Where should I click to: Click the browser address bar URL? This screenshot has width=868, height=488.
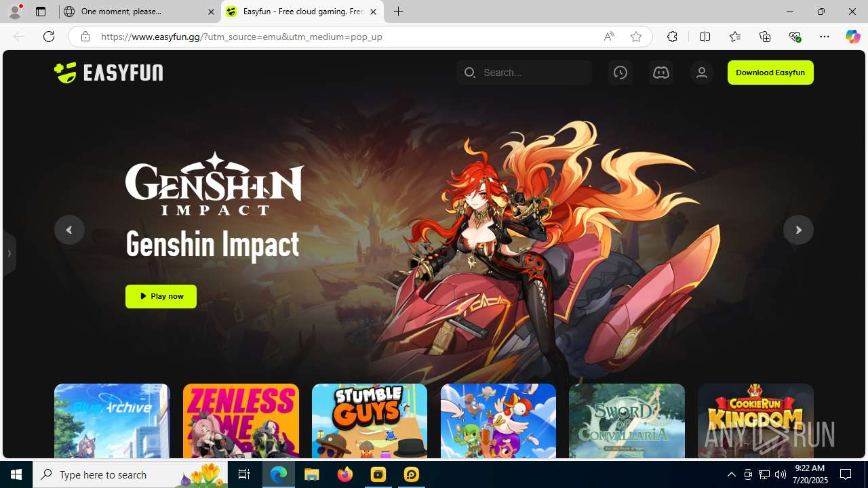pyautogui.click(x=241, y=37)
